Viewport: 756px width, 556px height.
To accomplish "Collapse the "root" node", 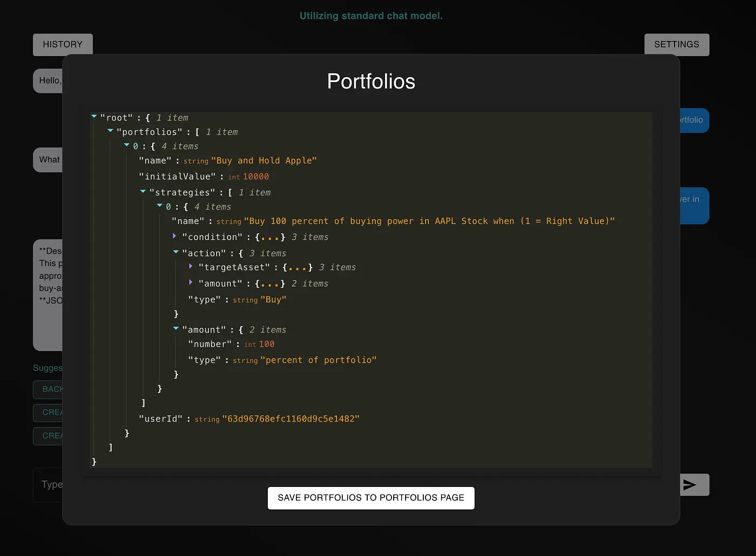I will [x=94, y=117].
